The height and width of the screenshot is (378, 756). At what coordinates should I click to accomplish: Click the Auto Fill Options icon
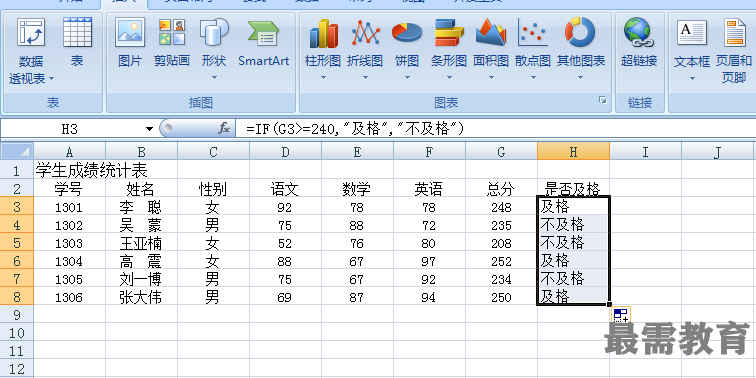[621, 316]
